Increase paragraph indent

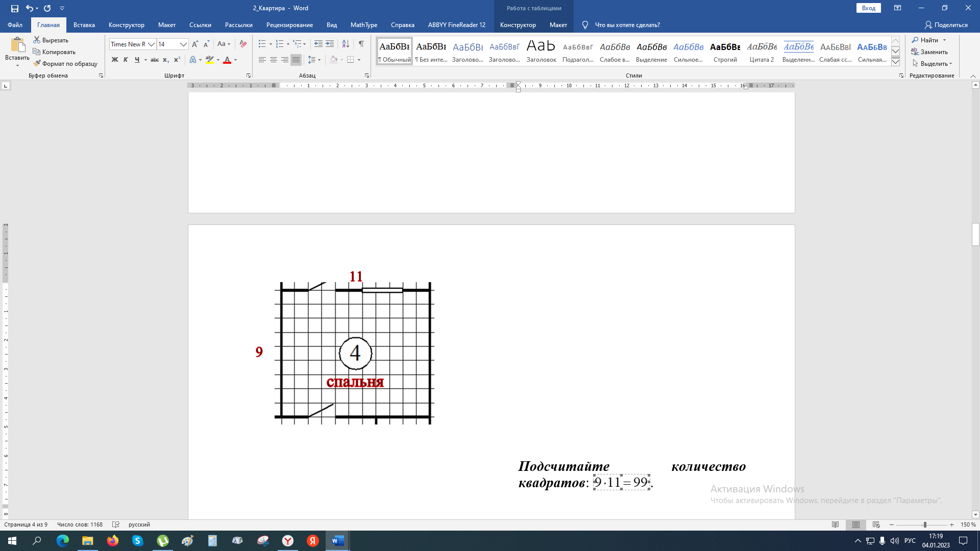pyautogui.click(x=330, y=44)
